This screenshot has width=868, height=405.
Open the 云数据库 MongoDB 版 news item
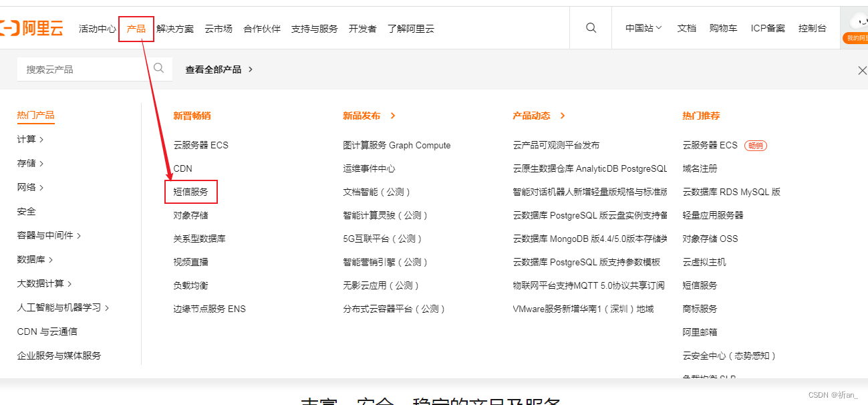[x=590, y=239]
